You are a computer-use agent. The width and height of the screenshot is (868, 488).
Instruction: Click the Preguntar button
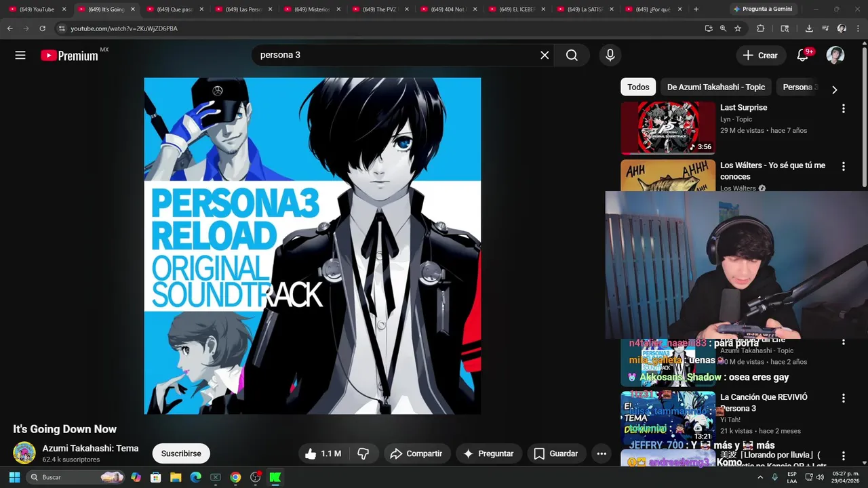(x=488, y=453)
